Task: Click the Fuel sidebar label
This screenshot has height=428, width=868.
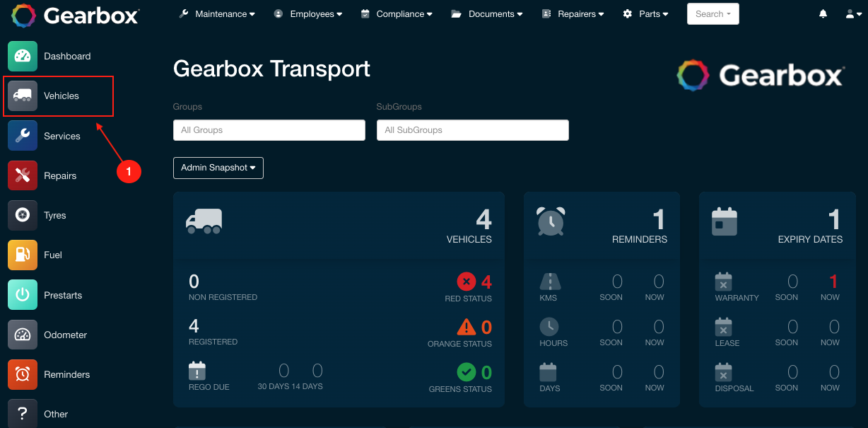Action: click(x=53, y=255)
